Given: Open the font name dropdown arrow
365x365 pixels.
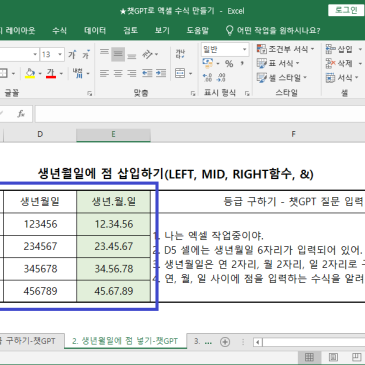Looking at the screenshot, I should click(35, 54).
